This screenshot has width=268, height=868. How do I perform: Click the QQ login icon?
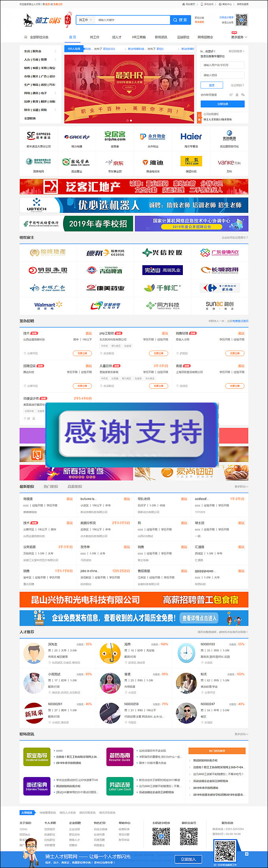coord(237,95)
